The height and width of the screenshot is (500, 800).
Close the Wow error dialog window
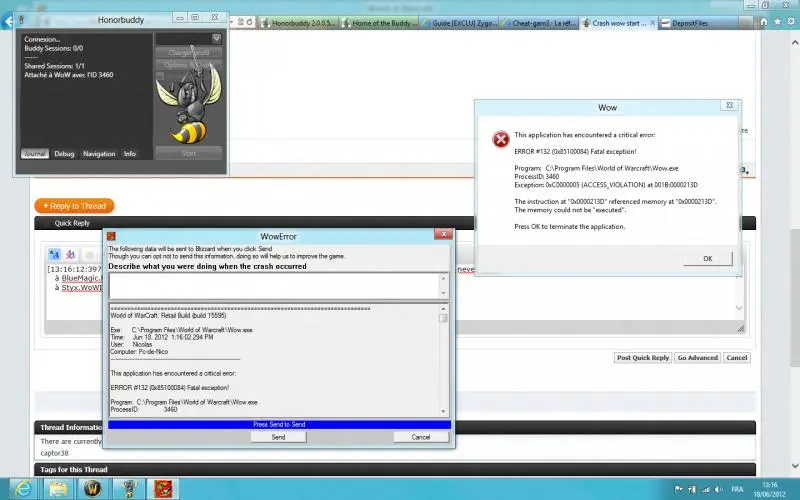coord(730,105)
